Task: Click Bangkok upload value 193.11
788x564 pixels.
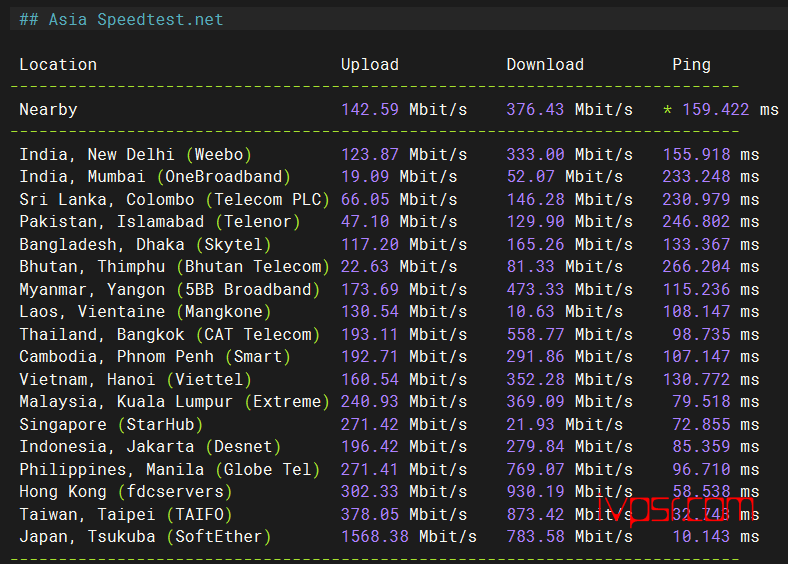Action: [370, 334]
